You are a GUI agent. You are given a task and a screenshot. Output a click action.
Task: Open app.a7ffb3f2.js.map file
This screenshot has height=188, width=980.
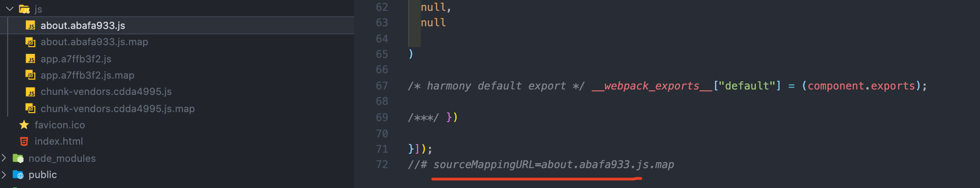[87, 75]
